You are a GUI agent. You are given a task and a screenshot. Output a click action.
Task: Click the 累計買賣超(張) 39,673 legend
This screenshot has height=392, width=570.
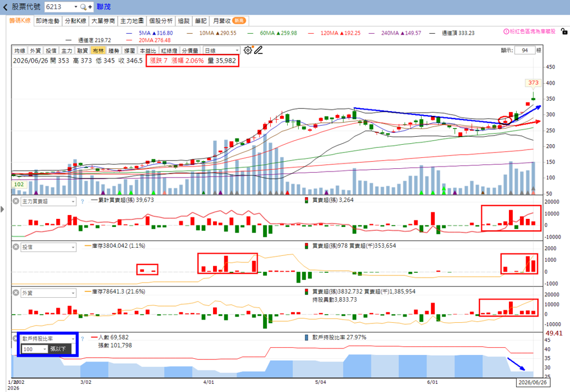(123, 200)
